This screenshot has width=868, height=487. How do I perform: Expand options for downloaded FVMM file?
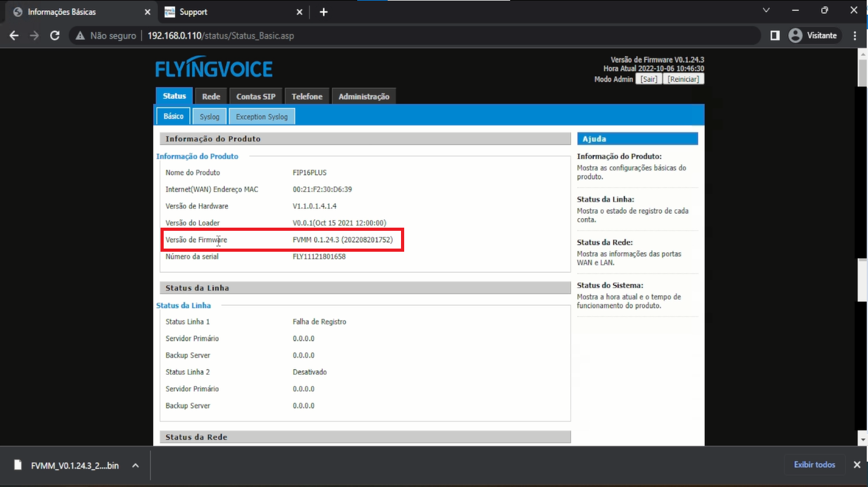point(135,465)
